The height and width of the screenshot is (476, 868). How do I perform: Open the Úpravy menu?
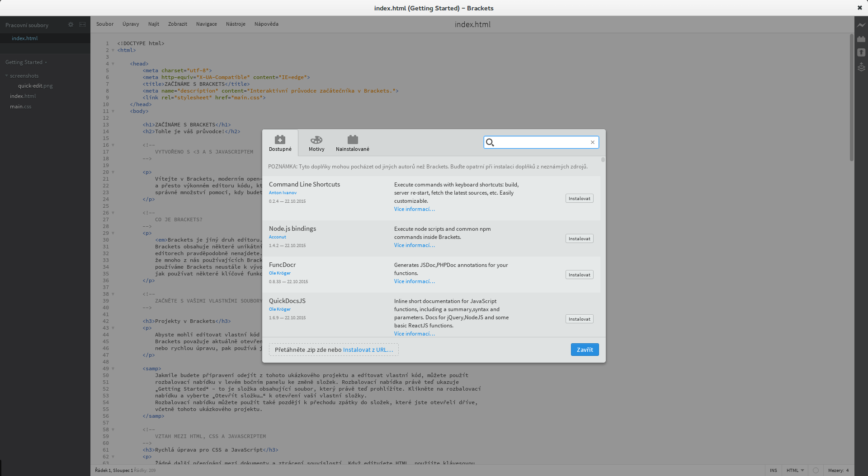point(131,24)
